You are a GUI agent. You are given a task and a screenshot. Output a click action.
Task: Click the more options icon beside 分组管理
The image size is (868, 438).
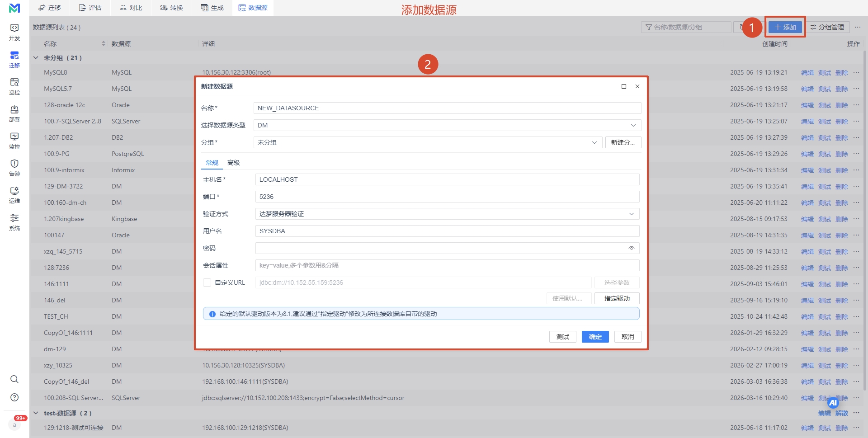(858, 27)
